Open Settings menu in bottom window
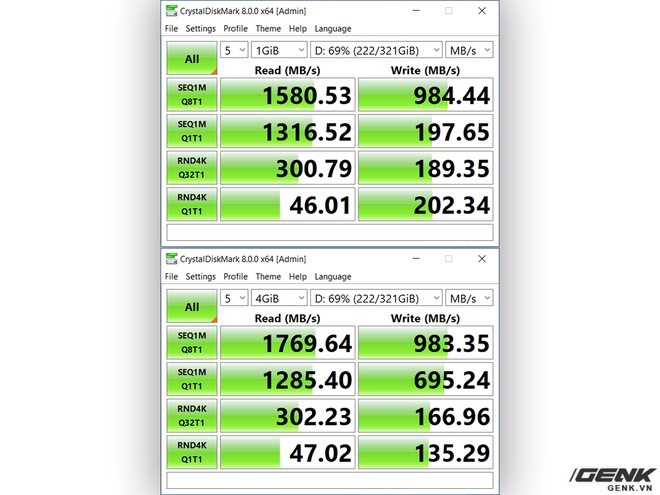The image size is (660, 495). coord(200,277)
